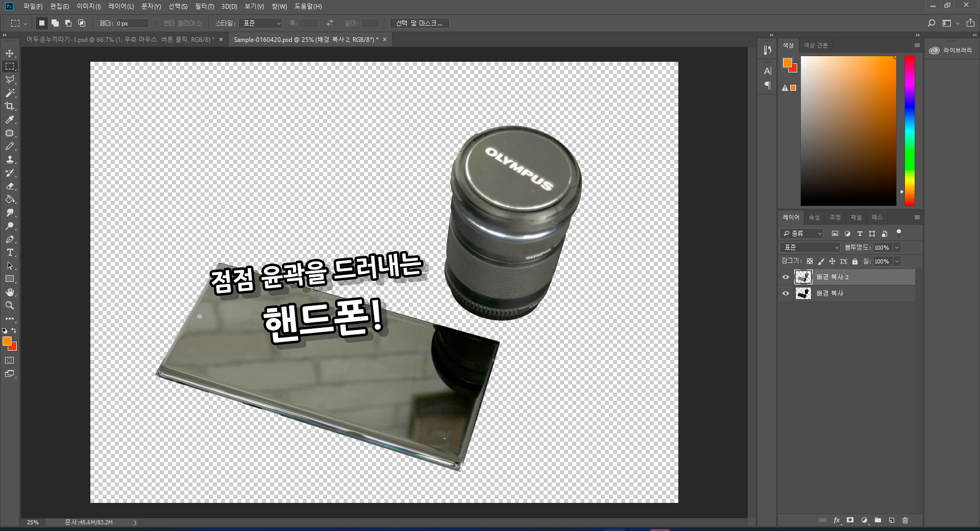Delete the selected layer with trash icon

pos(905,520)
